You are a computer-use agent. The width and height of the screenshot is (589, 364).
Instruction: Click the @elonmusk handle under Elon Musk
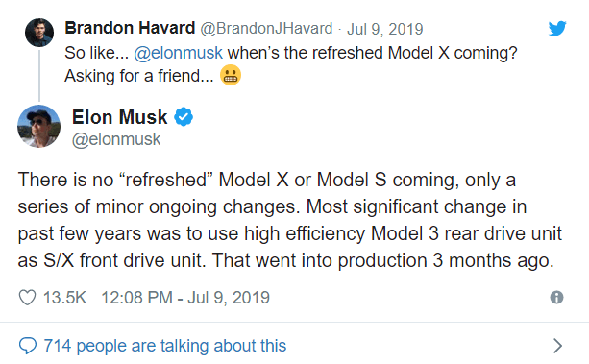(116, 139)
